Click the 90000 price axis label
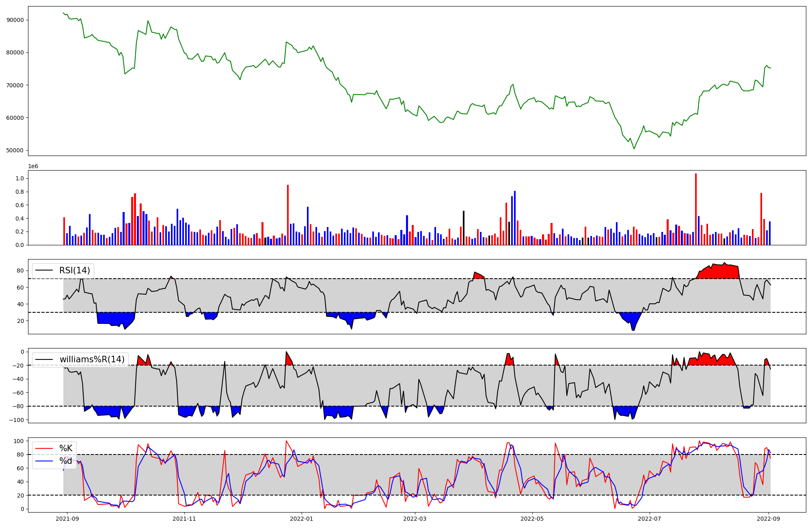 pyautogui.click(x=15, y=20)
